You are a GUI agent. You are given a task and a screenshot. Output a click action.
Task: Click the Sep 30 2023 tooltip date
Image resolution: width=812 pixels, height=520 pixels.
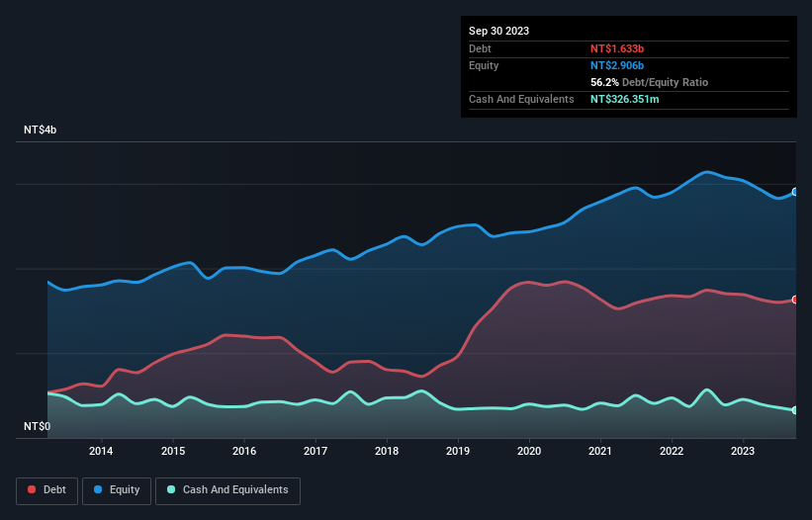pos(498,31)
